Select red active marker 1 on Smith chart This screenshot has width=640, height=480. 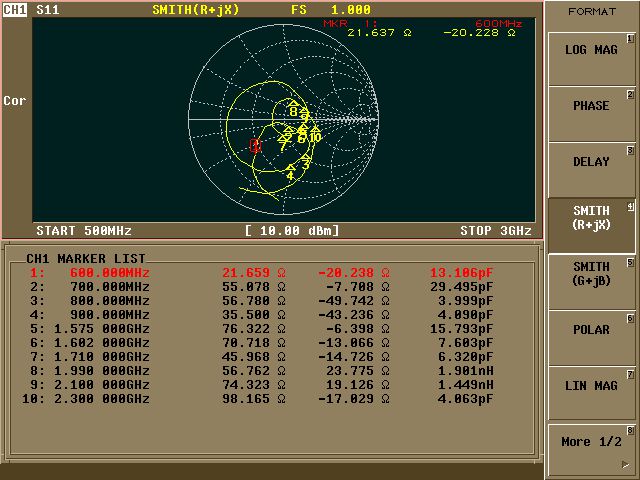[x=256, y=145]
